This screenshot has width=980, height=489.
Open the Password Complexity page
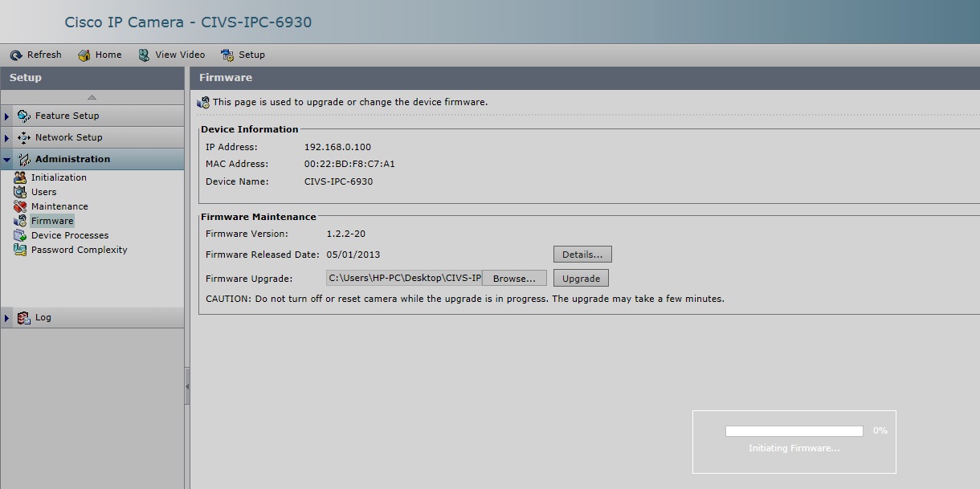point(79,250)
